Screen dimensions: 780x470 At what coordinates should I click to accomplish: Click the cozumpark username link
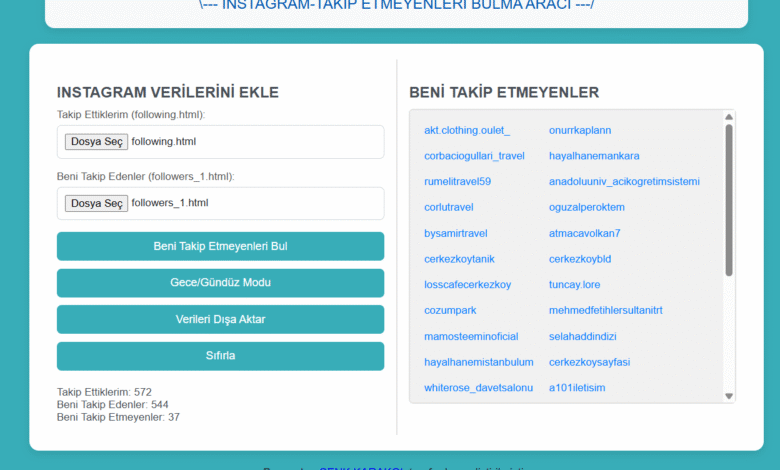point(450,310)
